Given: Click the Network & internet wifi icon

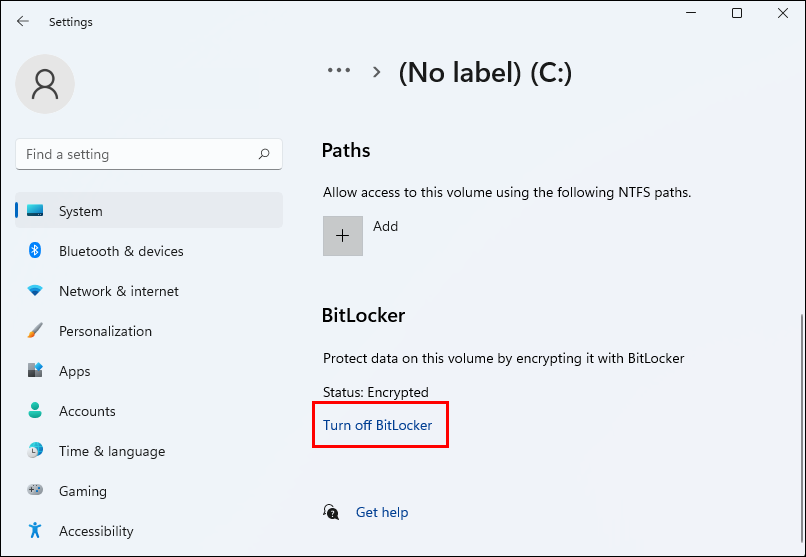Looking at the screenshot, I should coord(35,291).
